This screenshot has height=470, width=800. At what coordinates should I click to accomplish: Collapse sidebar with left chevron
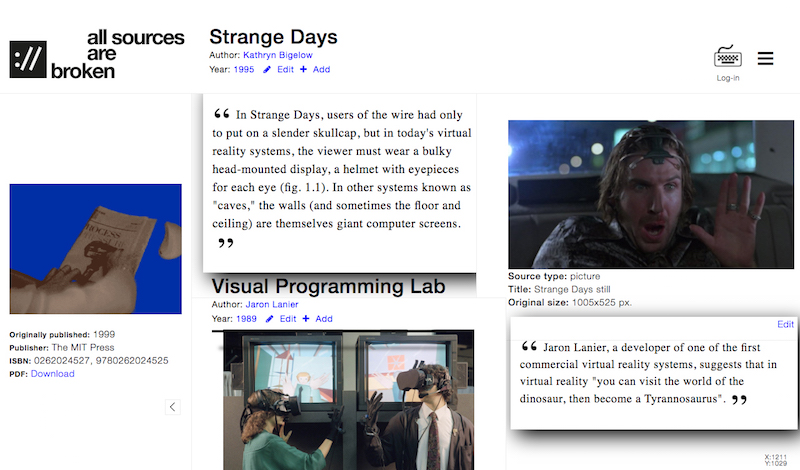(x=172, y=407)
